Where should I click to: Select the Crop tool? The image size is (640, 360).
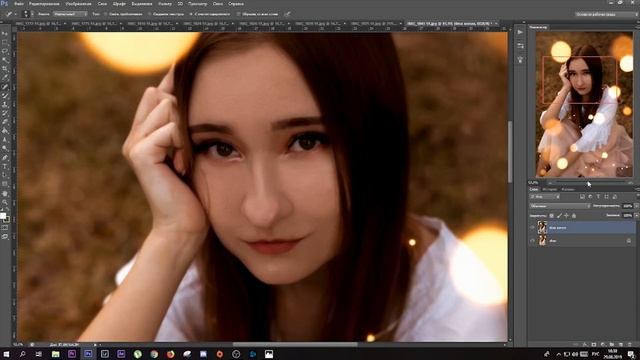(4, 69)
